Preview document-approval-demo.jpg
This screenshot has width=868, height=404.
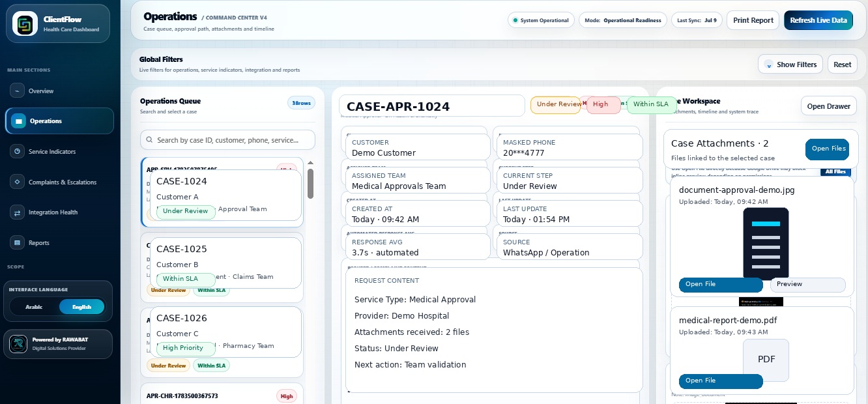[807, 285]
